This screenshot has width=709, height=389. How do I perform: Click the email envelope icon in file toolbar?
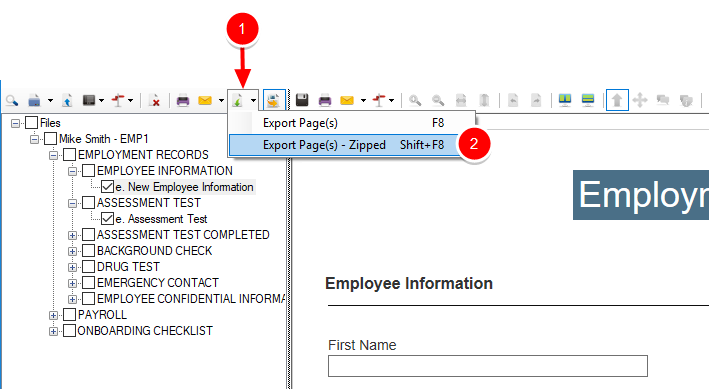tap(205, 100)
